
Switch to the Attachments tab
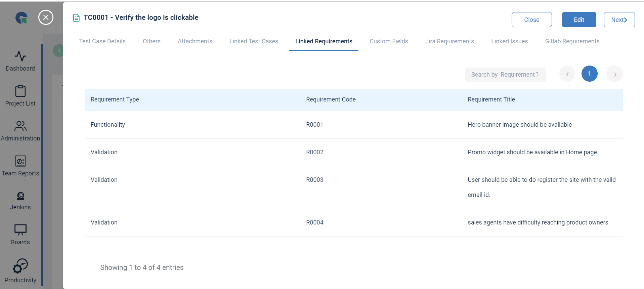[195, 41]
